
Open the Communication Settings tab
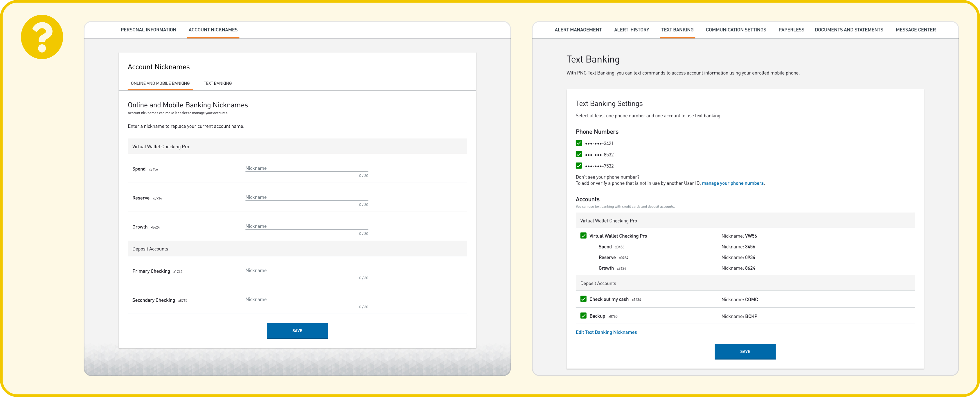736,30
